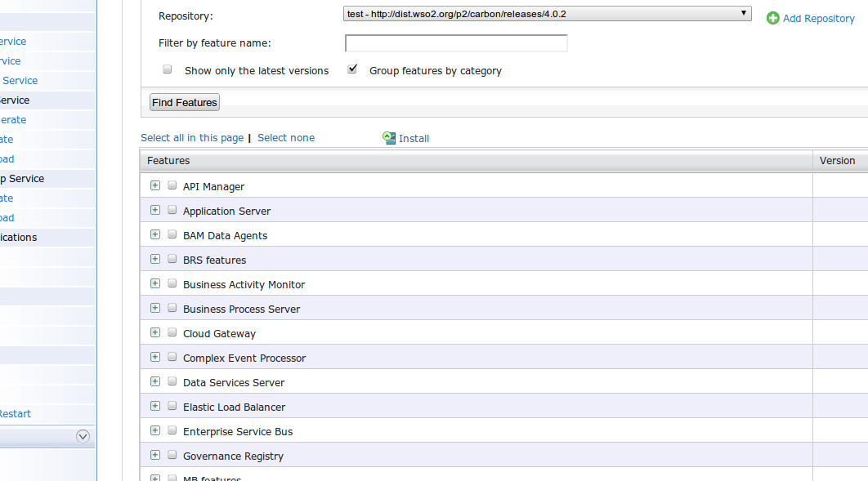
Task: Check the BRS features checkbox
Action: tap(172, 259)
